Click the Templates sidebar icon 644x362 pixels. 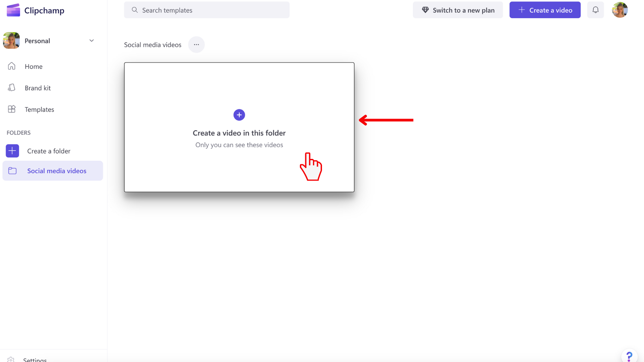click(x=12, y=109)
